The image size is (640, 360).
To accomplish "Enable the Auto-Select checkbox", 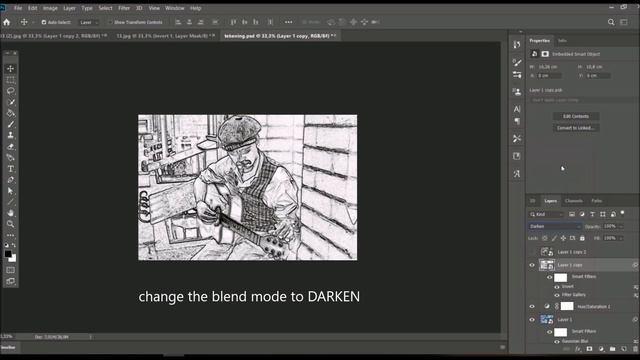I will tap(44, 22).
